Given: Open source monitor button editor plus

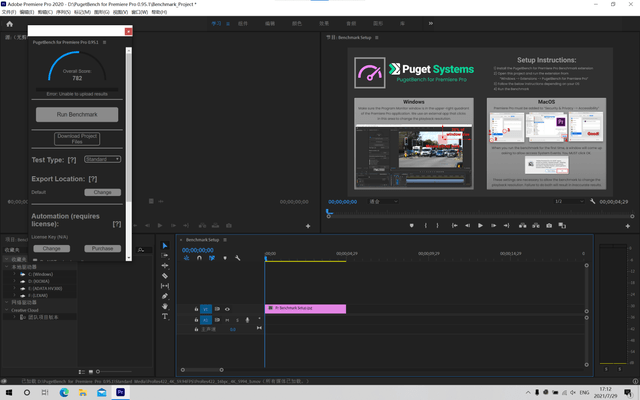Looking at the screenshot, I should (x=308, y=226).
